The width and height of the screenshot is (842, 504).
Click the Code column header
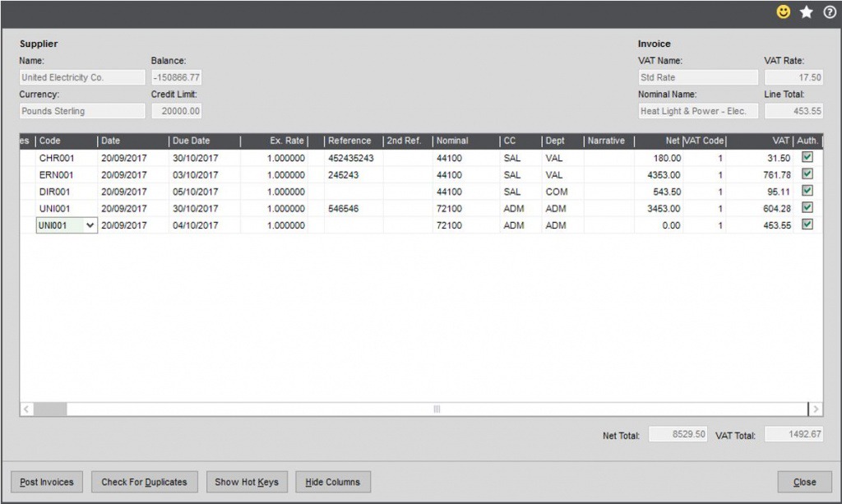(67, 141)
